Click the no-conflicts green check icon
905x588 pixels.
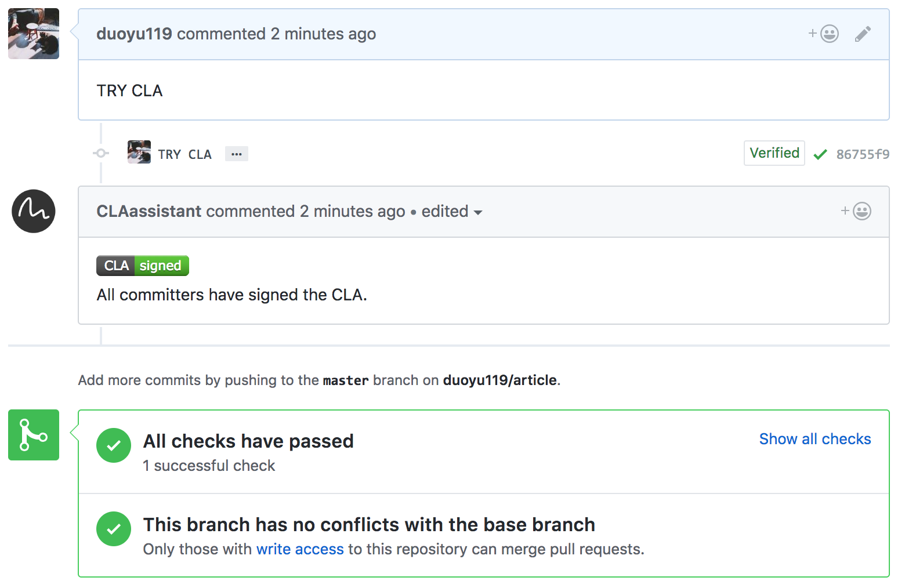tap(114, 529)
